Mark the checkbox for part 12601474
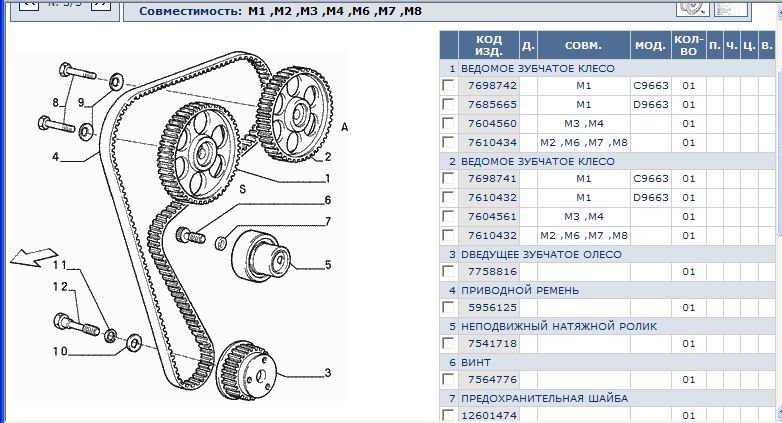 point(448,415)
